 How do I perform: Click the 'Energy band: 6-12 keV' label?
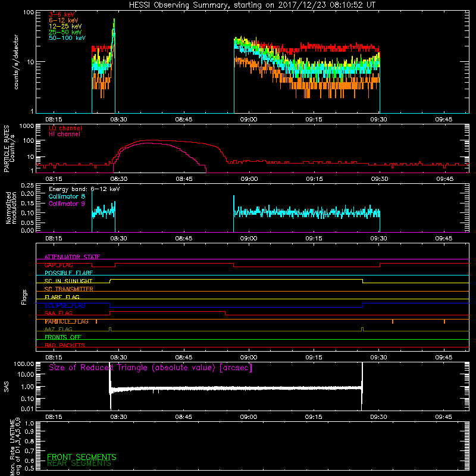point(84,189)
